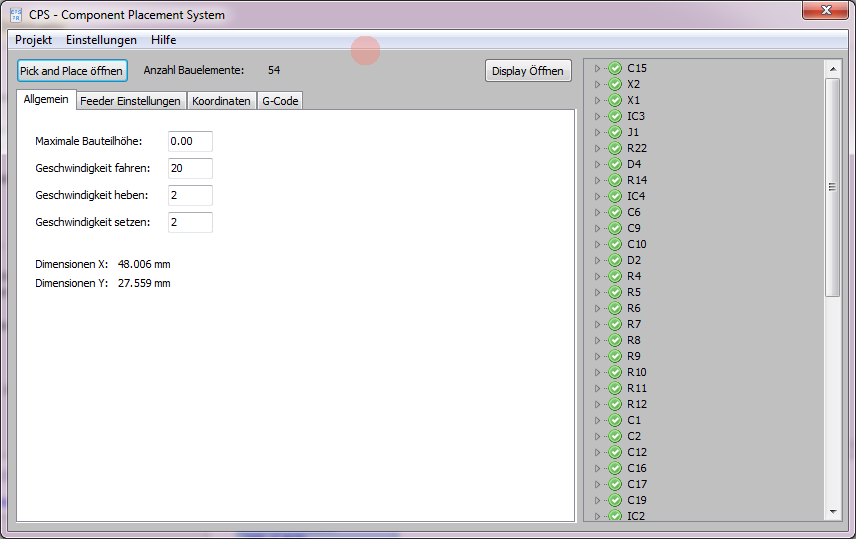
Task: Click the green check icon beside D2
Action: (x=615, y=260)
